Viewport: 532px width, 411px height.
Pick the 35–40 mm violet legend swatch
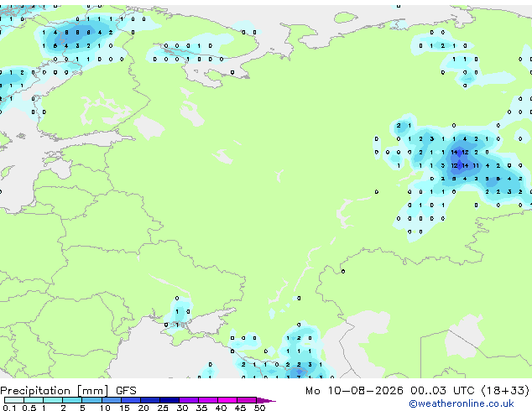tap(208, 400)
